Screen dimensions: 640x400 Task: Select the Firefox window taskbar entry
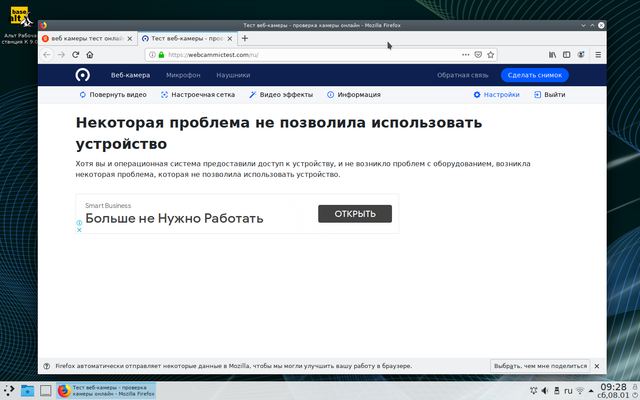(106, 391)
